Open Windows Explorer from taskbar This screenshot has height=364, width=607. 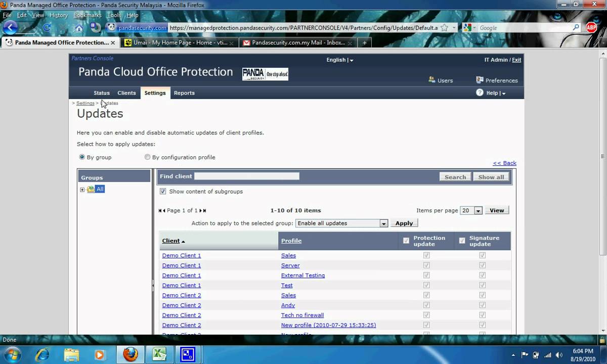pyautogui.click(x=71, y=354)
